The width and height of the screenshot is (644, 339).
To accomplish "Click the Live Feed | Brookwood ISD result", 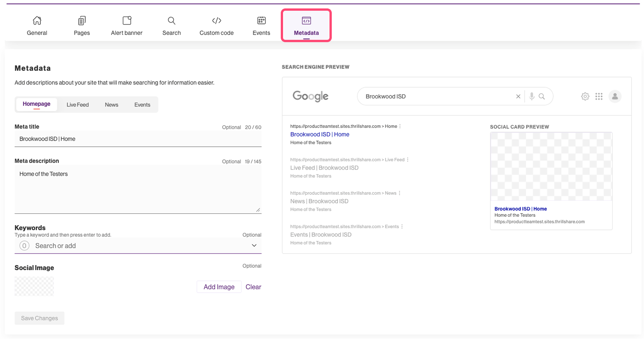I will click(x=324, y=168).
